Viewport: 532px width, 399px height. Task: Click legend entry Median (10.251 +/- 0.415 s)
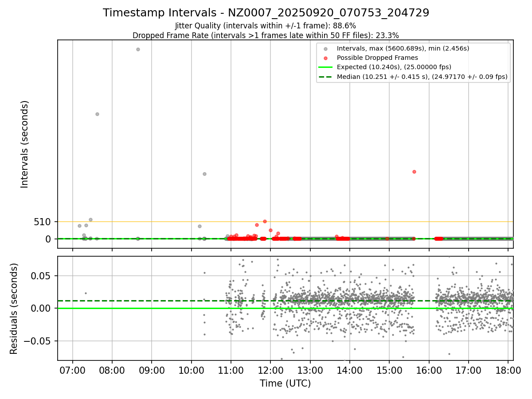(422, 77)
